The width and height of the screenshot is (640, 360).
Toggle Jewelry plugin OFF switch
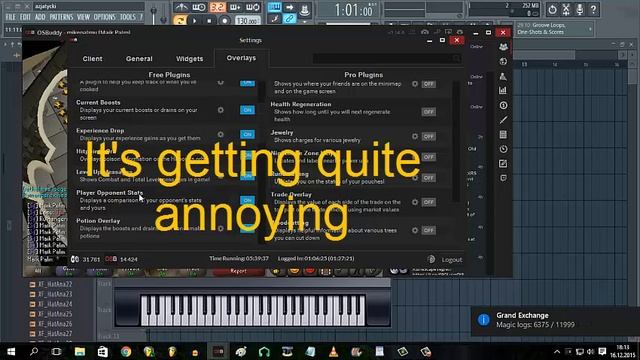pyautogui.click(x=428, y=136)
